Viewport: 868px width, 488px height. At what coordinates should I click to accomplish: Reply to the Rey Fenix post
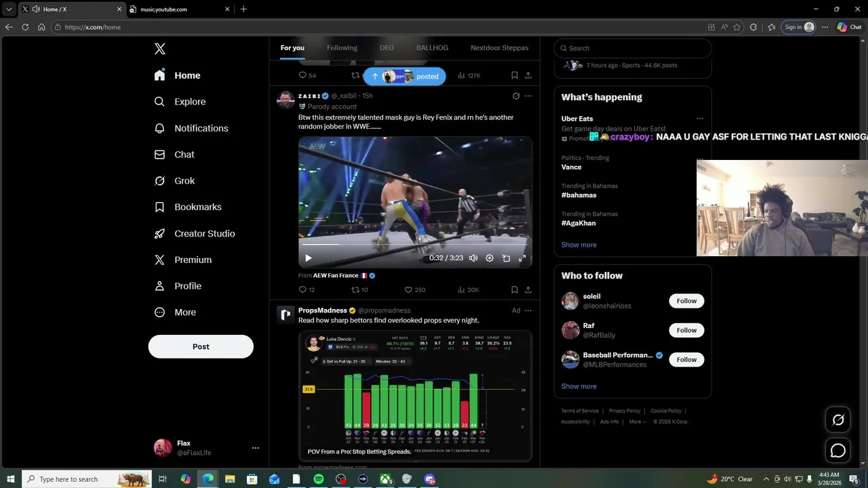[307, 289]
